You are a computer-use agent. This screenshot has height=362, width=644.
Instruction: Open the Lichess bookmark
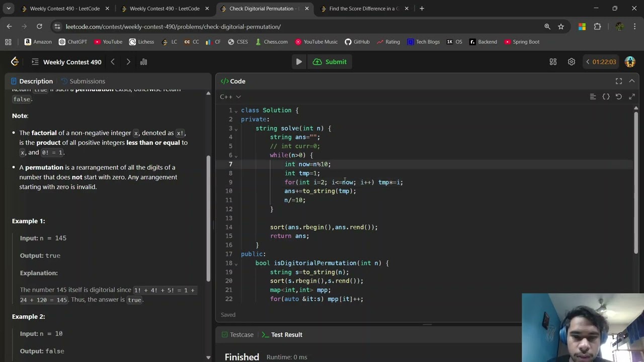tap(141, 42)
